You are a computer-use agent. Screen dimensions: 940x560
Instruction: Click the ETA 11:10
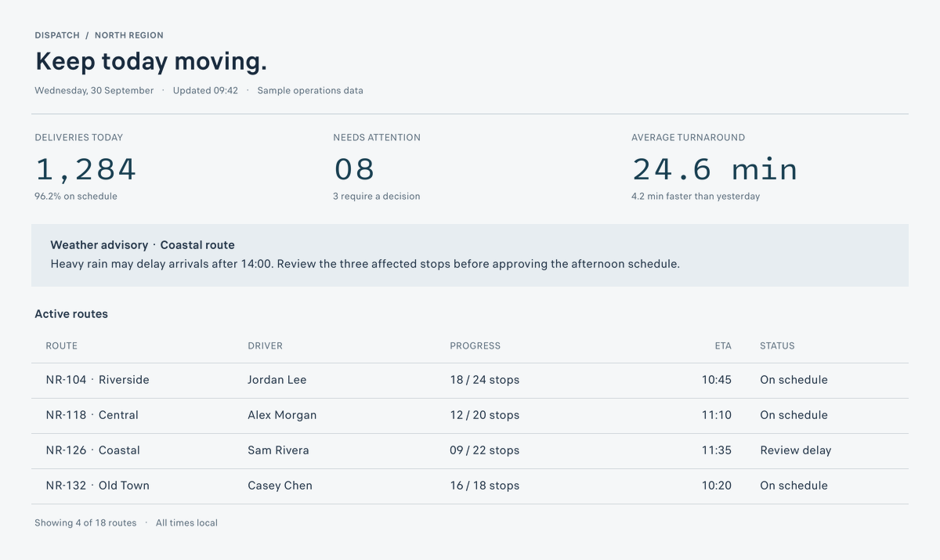[x=717, y=415]
